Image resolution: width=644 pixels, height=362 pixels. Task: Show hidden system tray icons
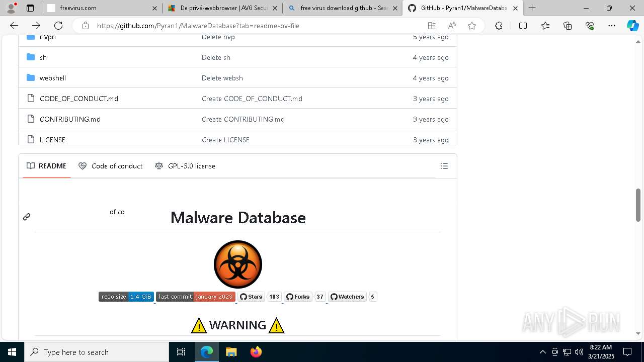point(542,352)
